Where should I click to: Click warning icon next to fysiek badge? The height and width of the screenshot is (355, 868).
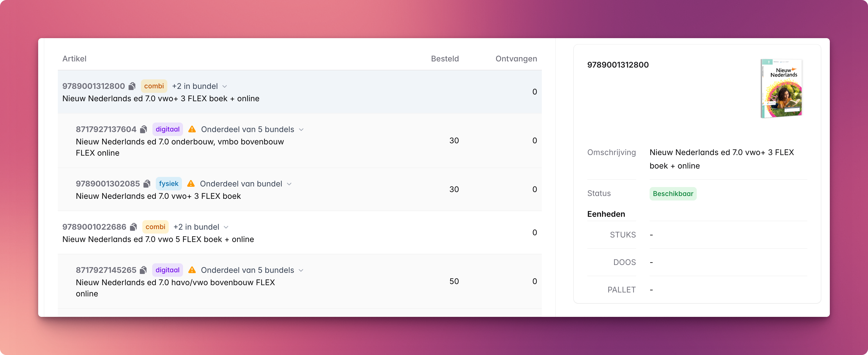191,184
